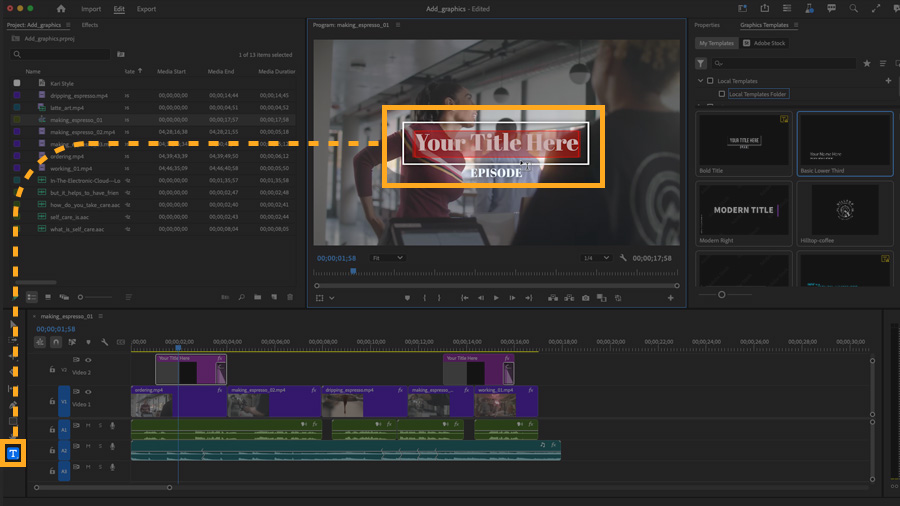Click the Lift button in Program monitor
The image size is (900, 506).
pyautogui.click(x=553, y=298)
